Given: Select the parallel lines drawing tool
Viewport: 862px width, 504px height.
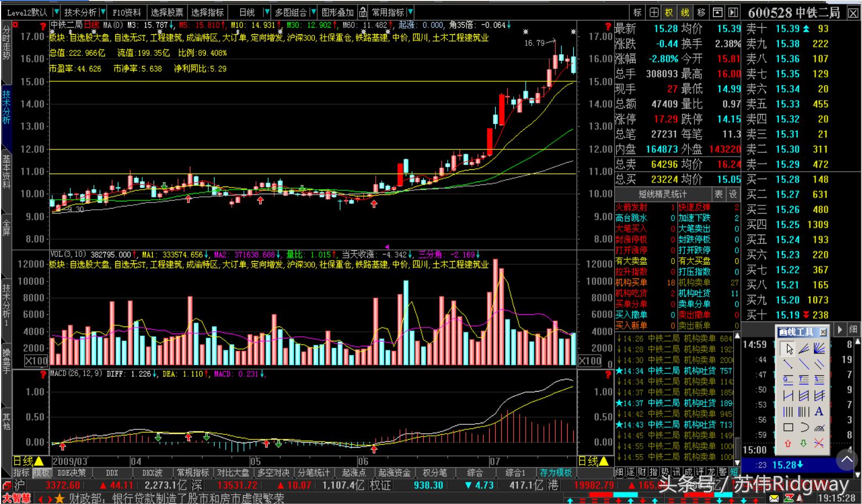Looking at the screenshot, I should [819, 364].
